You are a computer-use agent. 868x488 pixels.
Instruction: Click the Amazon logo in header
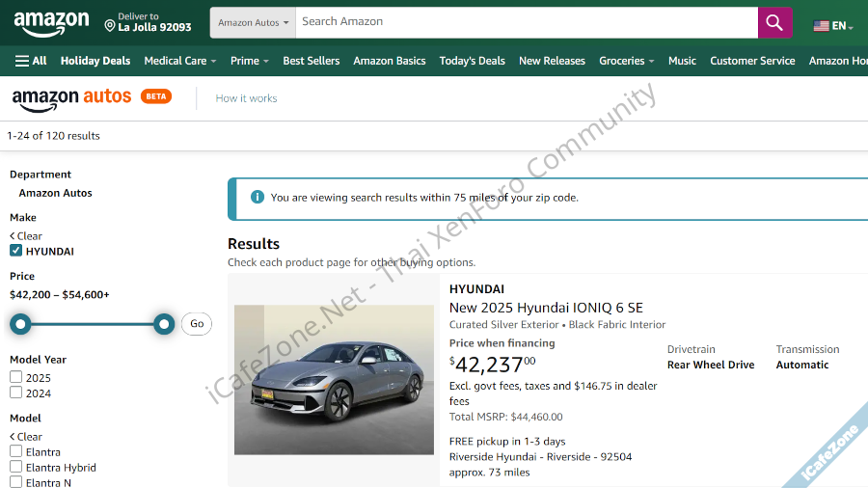point(51,22)
